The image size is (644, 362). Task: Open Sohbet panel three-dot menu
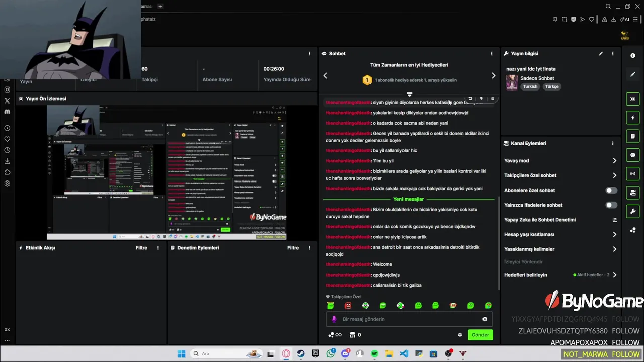492,53
